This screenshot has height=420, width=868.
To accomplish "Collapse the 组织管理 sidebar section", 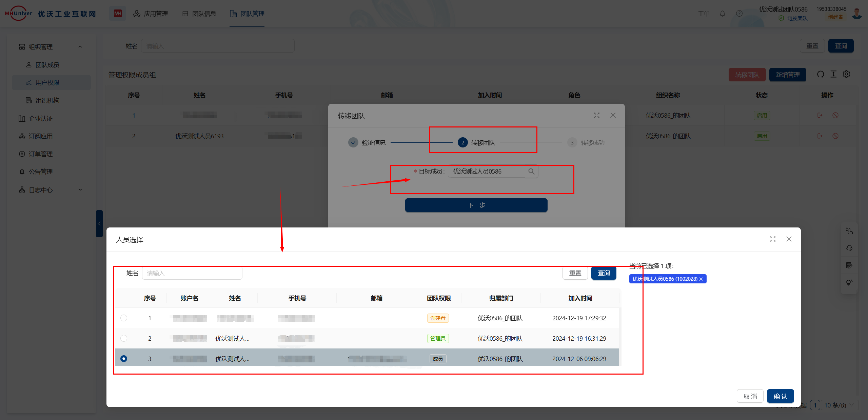I will pos(80,47).
